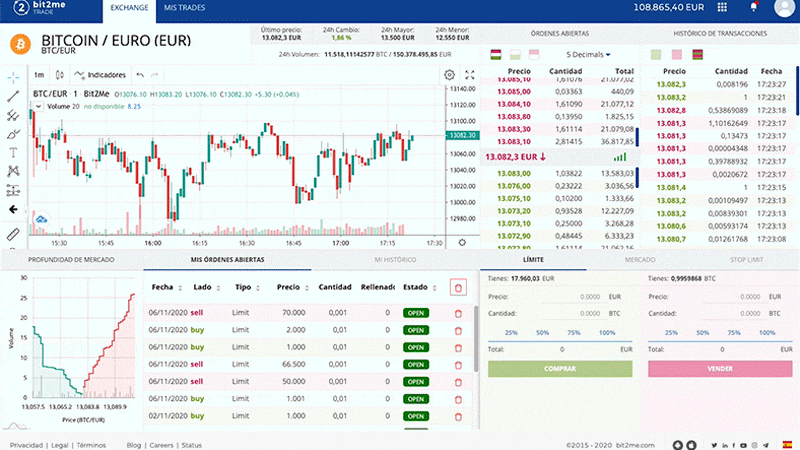Delete all open orders with header trash icon
The image size is (800, 450).
(458, 288)
